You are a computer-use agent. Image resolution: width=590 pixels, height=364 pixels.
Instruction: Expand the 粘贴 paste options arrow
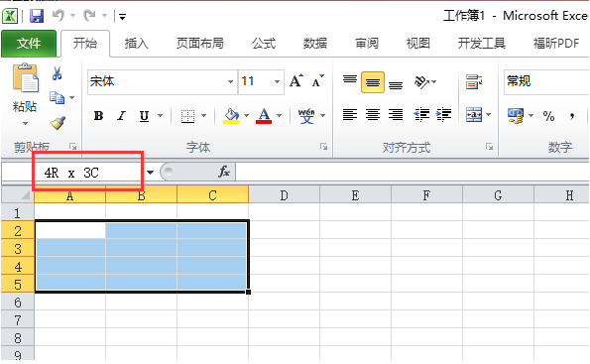point(25,123)
